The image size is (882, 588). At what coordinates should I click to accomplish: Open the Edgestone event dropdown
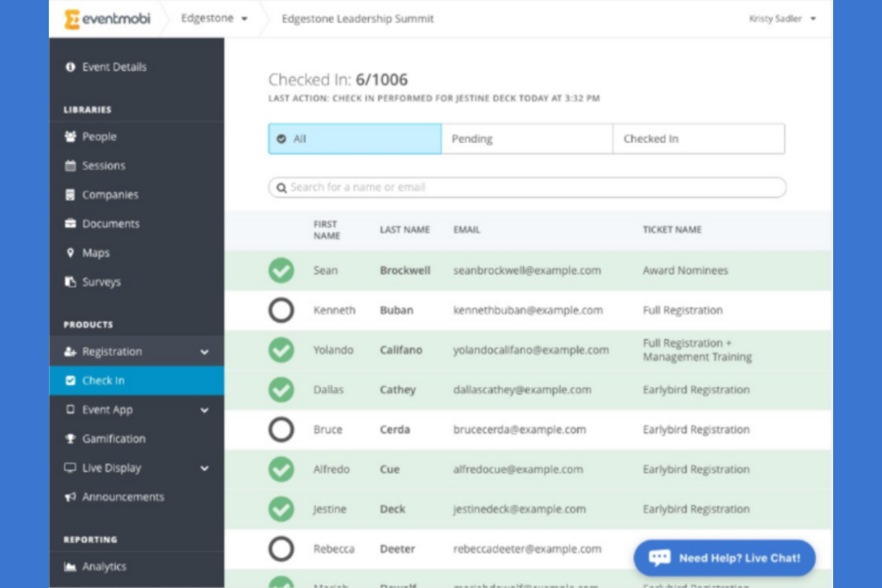tap(215, 18)
